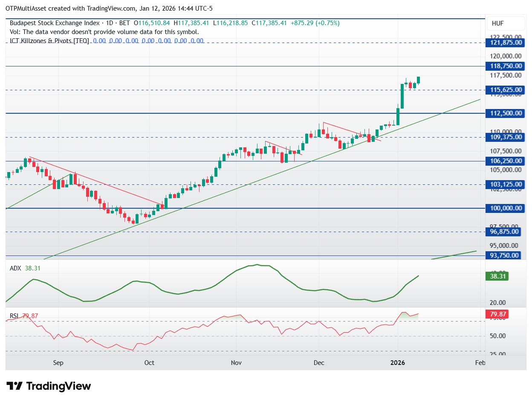Image resolution: width=532 pixels, height=402 pixels.
Task: Click the volume data vendor notice text
Action: pyautogui.click(x=104, y=32)
